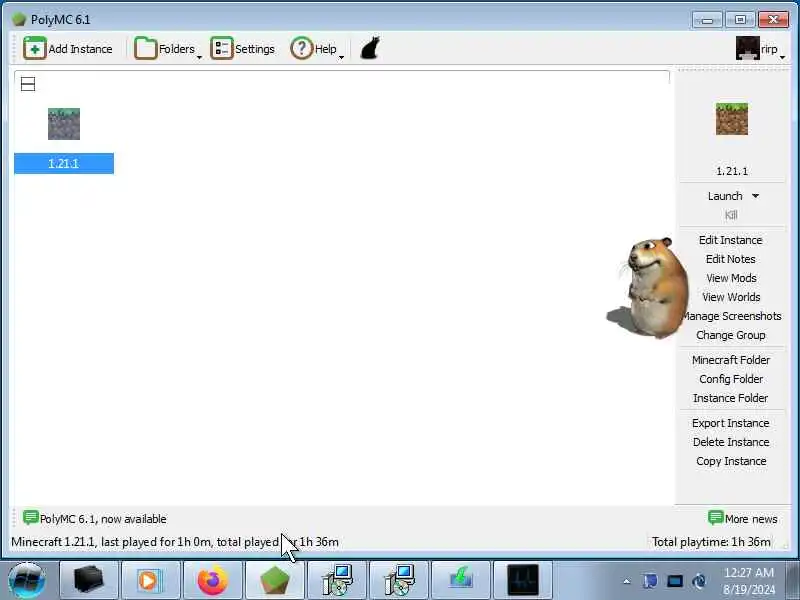
Task: Open the Folders dropdown menu
Action: pyautogui.click(x=168, y=49)
